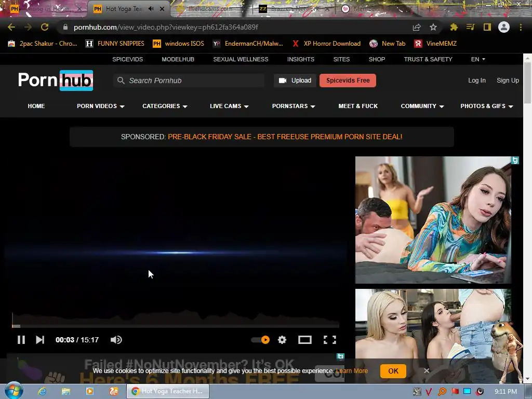The height and width of the screenshot is (399, 532).
Task: Reload the current page
Action: click(45, 27)
